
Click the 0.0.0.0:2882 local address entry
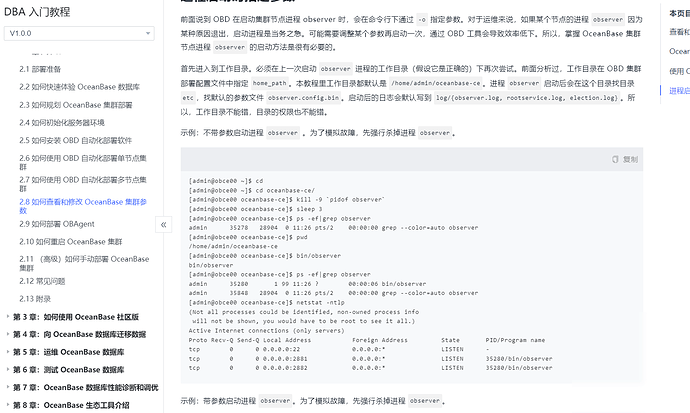pos(285,368)
